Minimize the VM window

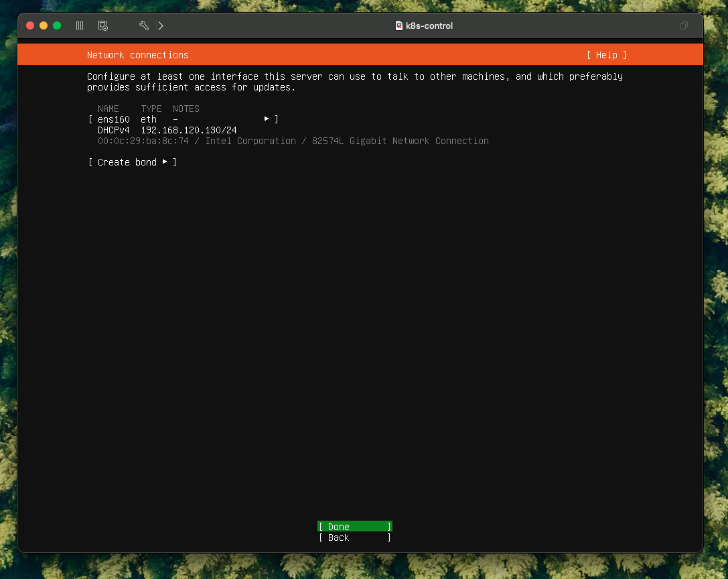coord(44,25)
